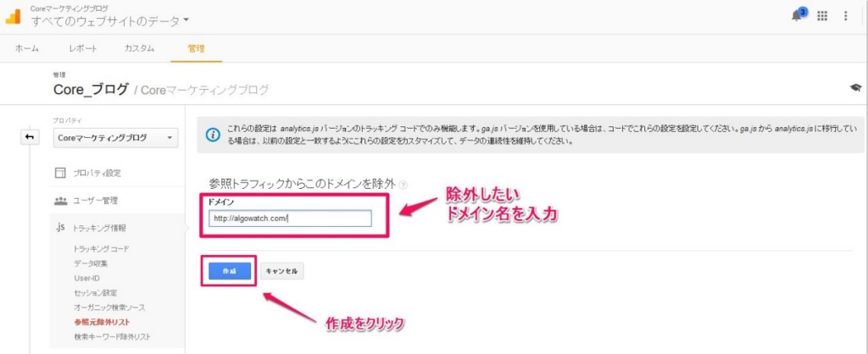Switch to the レポート tab
This screenshot has height=354, width=868.
83,48
